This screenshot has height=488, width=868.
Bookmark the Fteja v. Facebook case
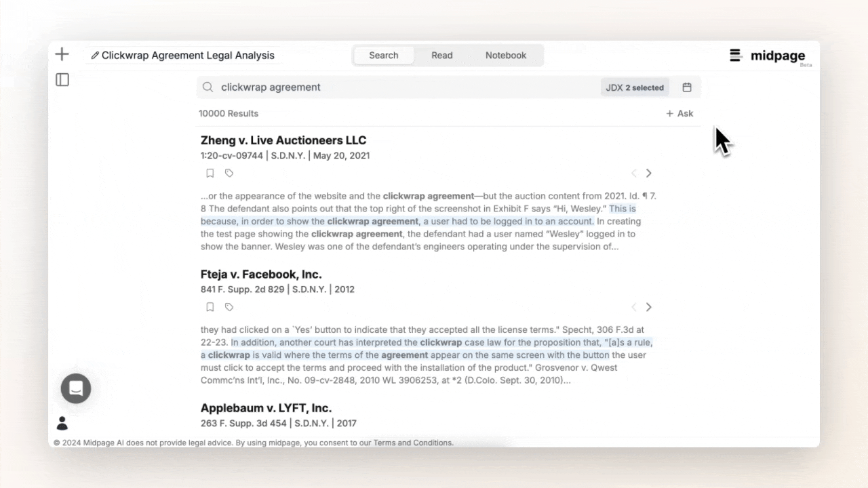point(210,307)
